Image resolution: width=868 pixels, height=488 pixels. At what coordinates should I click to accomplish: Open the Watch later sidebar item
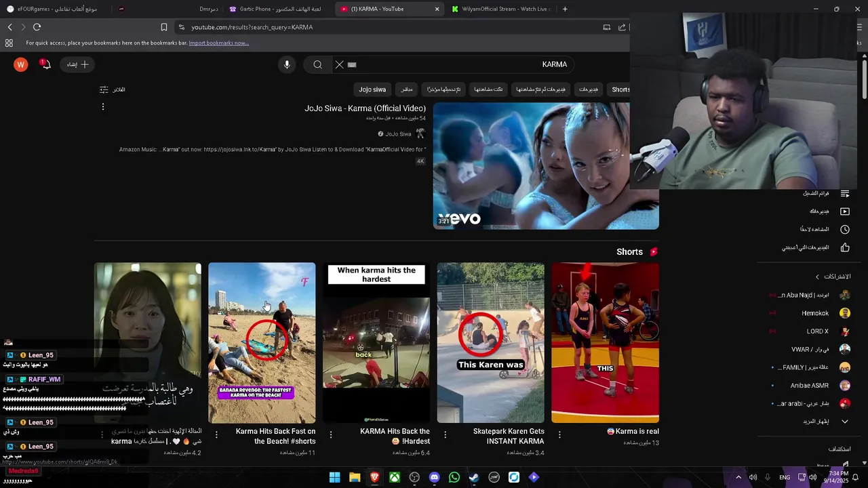click(824, 229)
